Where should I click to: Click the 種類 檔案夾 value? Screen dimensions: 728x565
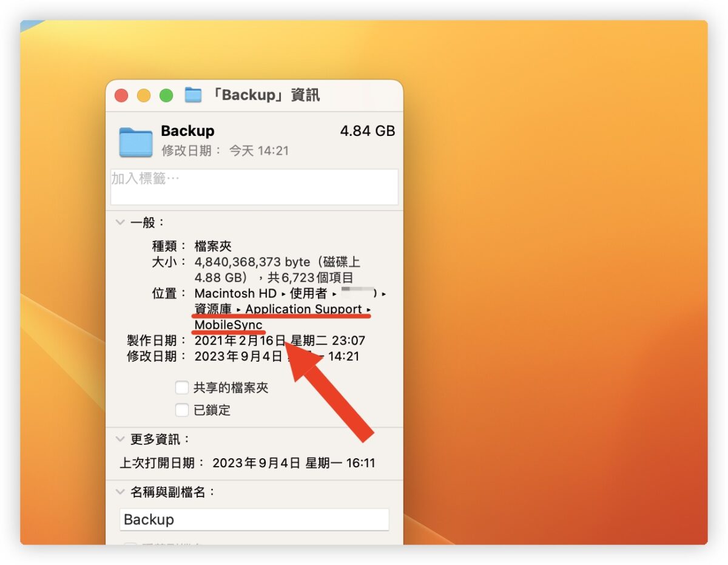pyautogui.click(x=213, y=246)
